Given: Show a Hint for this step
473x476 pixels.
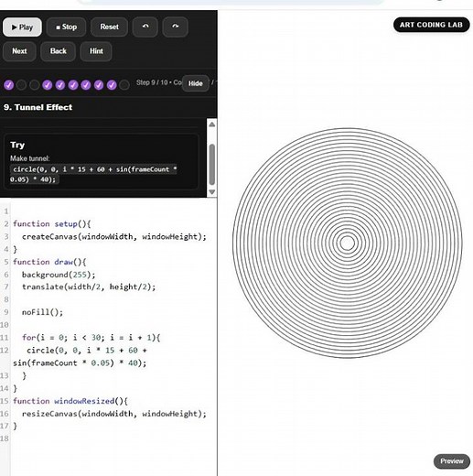Looking at the screenshot, I should [96, 51].
